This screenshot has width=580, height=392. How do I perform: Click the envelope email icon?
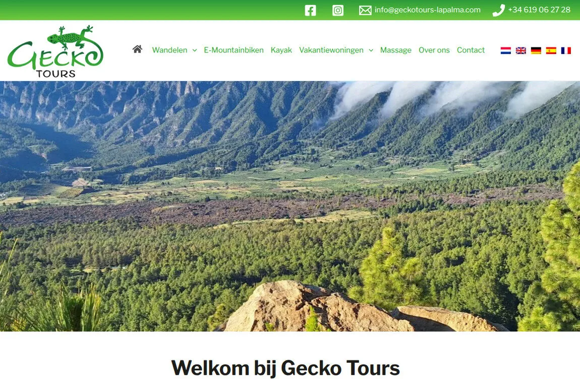[x=365, y=11]
